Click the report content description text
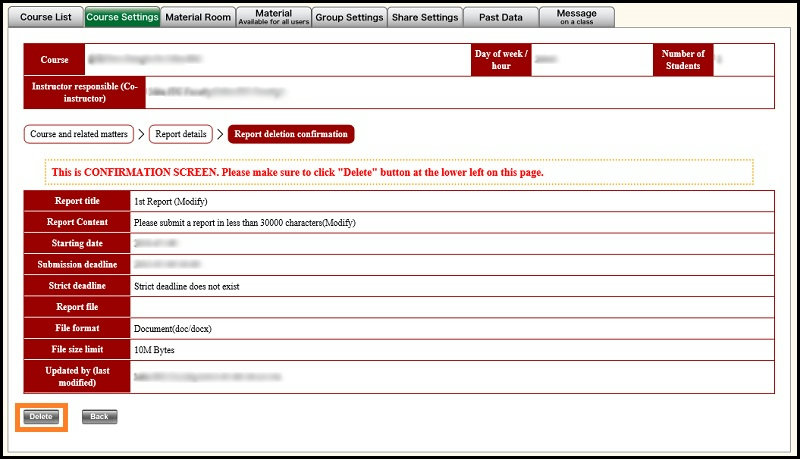Viewport: 800px width, 460px height. coord(244,222)
